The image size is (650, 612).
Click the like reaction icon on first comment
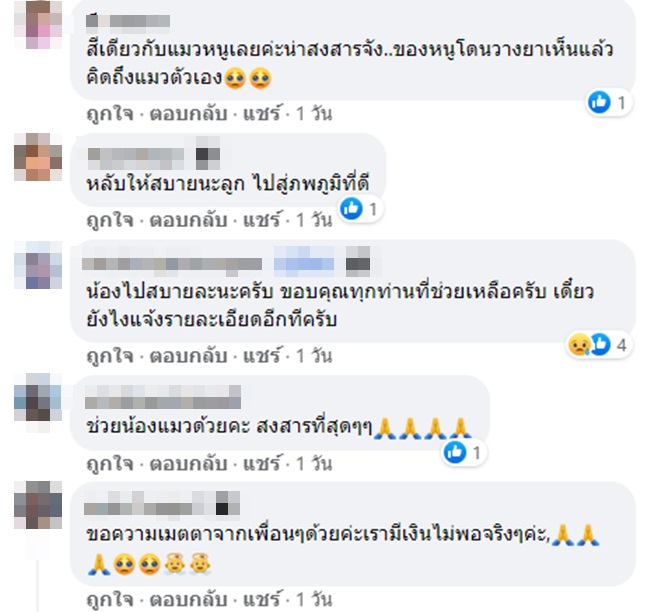(x=599, y=102)
